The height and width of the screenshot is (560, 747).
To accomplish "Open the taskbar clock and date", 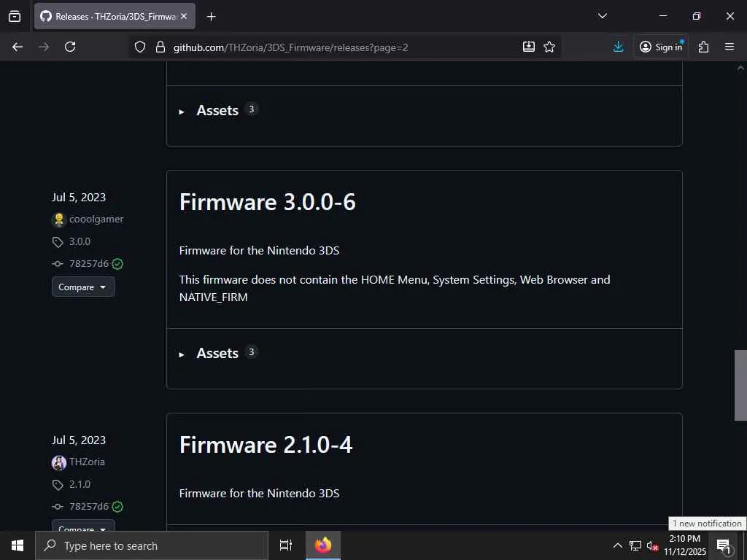I will point(685,545).
